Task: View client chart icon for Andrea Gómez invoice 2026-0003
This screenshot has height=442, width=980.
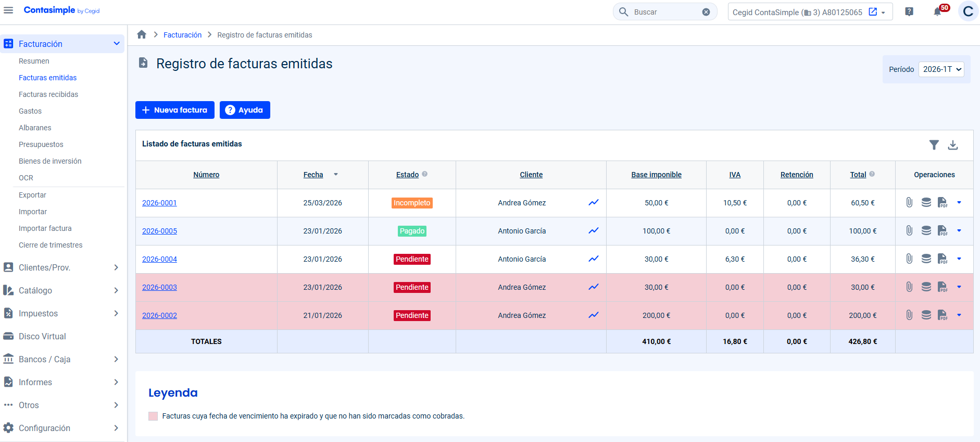Action: (x=593, y=287)
